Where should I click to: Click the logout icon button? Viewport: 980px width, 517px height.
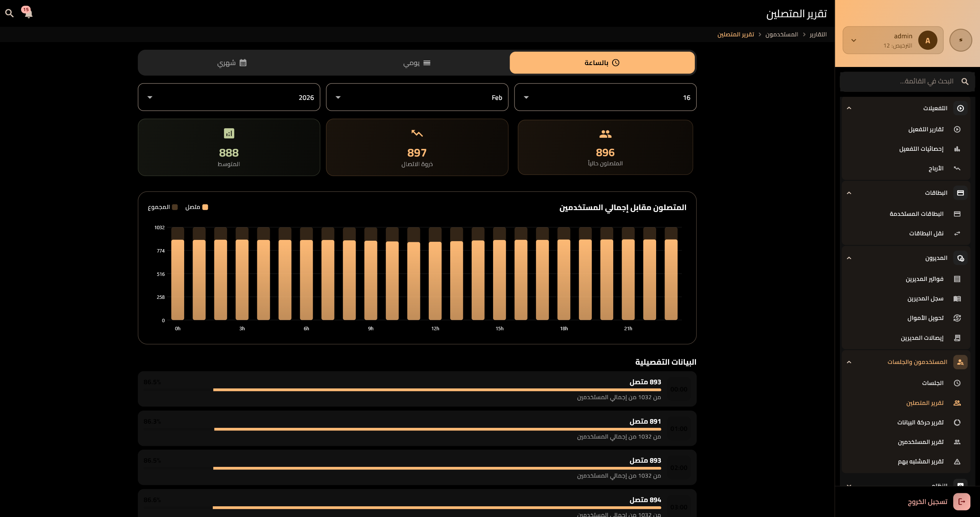coord(961,501)
